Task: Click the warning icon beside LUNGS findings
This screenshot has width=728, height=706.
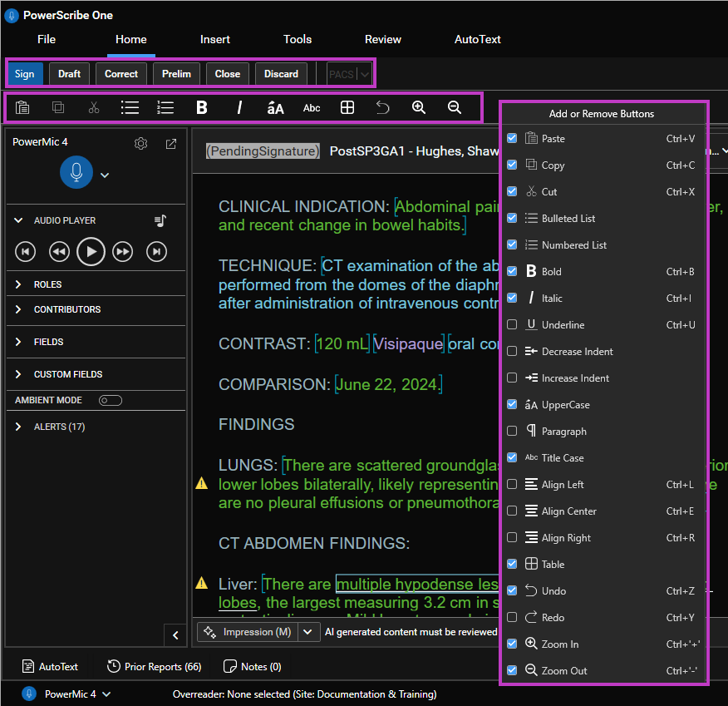Action: coord(201,483)
